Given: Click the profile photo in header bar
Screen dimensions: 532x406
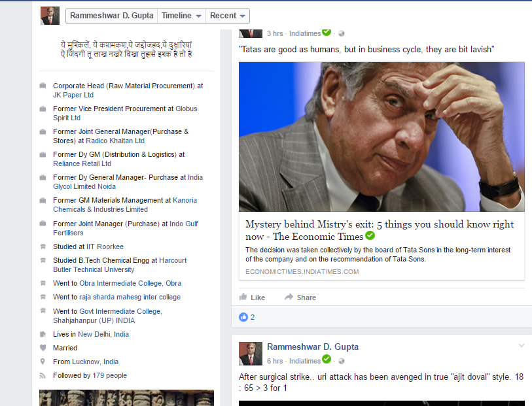Looking at the screenshot, I should pyautogui.click(x=50, y=16).
